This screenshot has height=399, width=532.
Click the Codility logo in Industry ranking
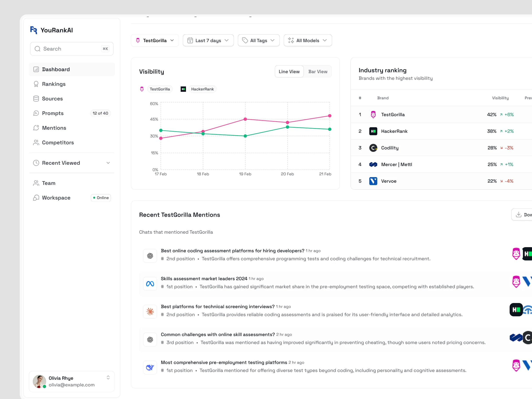pos(373,148)
